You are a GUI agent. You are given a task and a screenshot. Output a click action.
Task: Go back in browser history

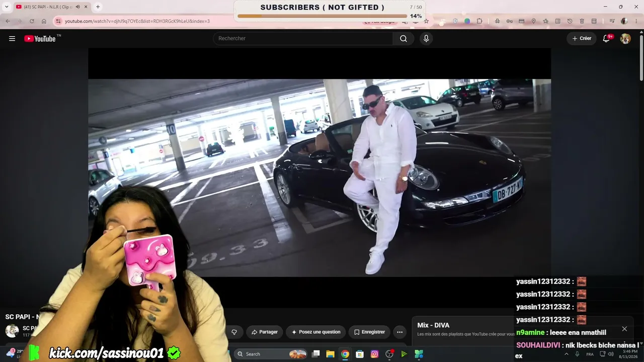coord(8,21)
